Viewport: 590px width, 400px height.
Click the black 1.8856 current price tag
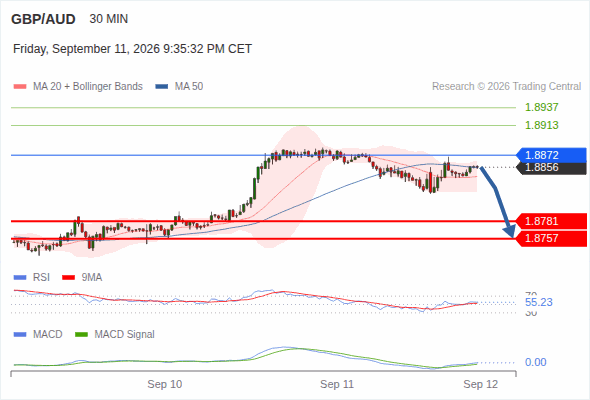tap(551, 168)
